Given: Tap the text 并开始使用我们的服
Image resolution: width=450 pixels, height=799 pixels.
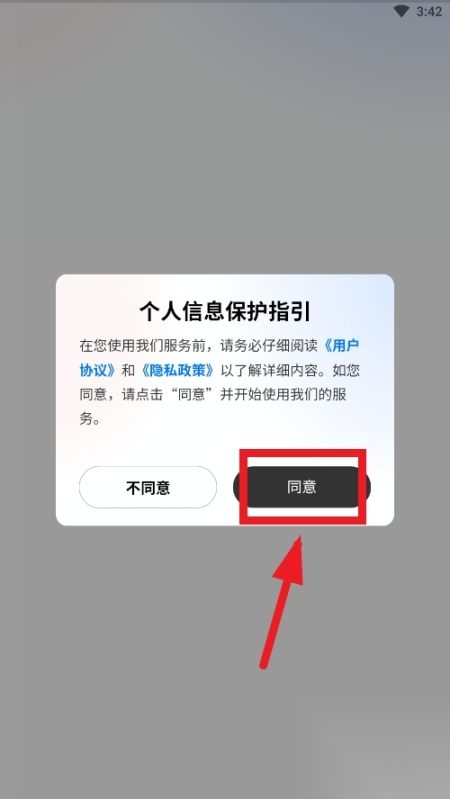Looking at the screenshot, I should [290, 395].
